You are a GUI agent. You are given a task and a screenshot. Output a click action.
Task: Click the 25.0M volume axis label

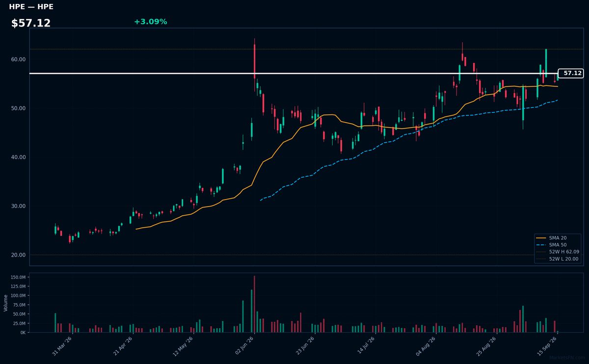pos(19,323)
